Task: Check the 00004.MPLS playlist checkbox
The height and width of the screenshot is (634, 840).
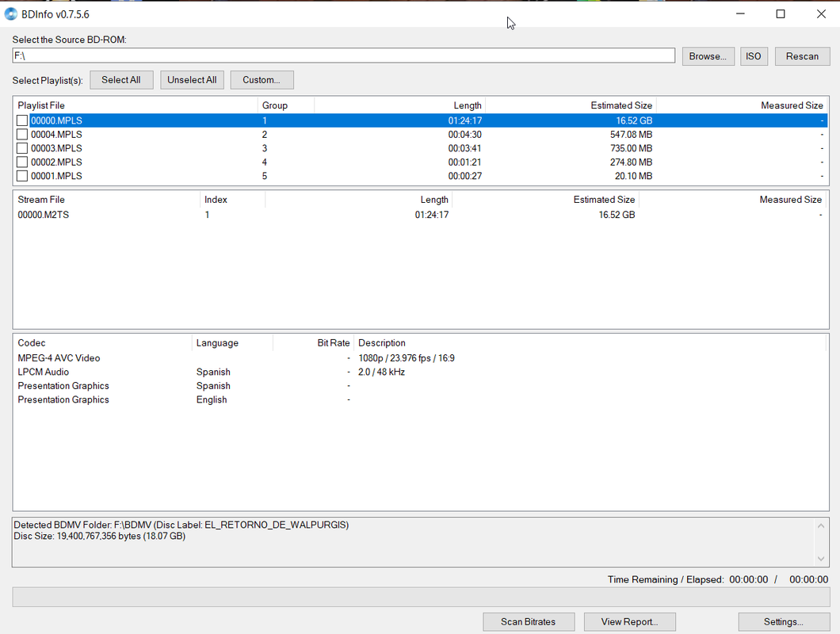Action: (x=22, y=135)
